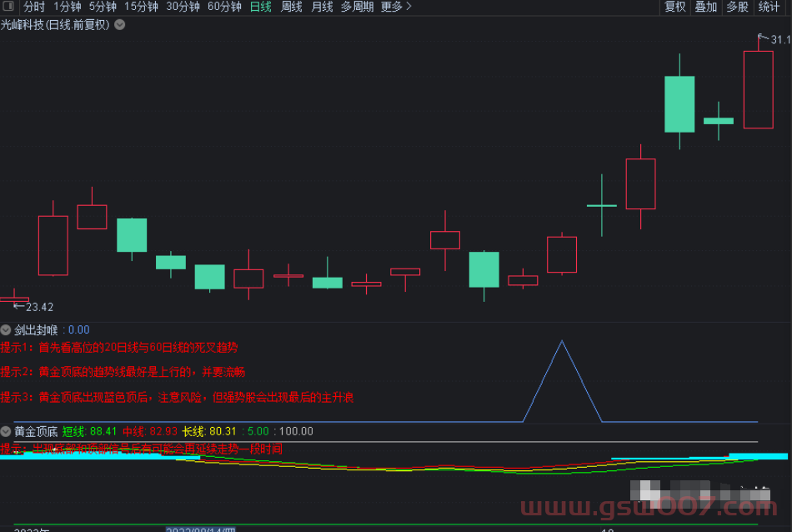This screenshot has height=532, width=792.
Task: Click the highlighted date label on time axis
Action: 201,529
